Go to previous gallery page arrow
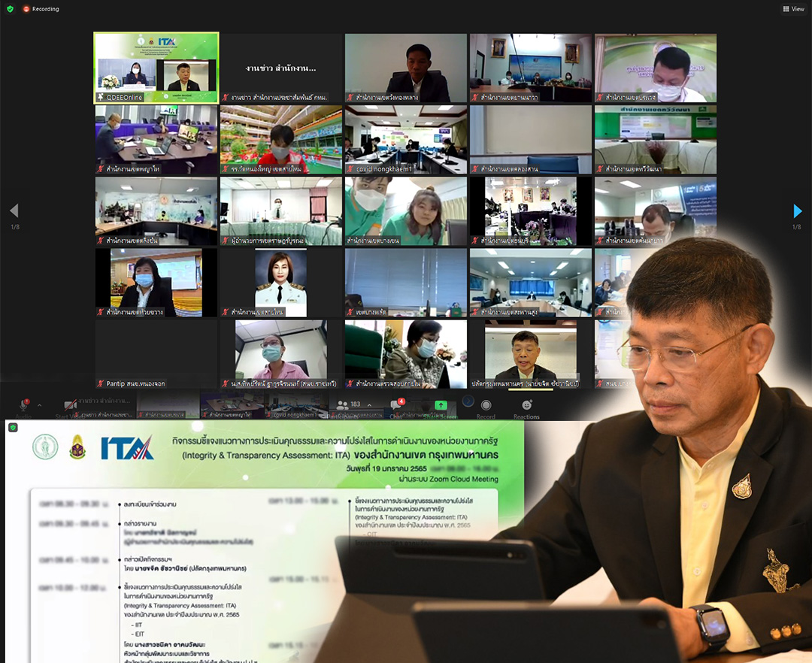 coord(14,211)
